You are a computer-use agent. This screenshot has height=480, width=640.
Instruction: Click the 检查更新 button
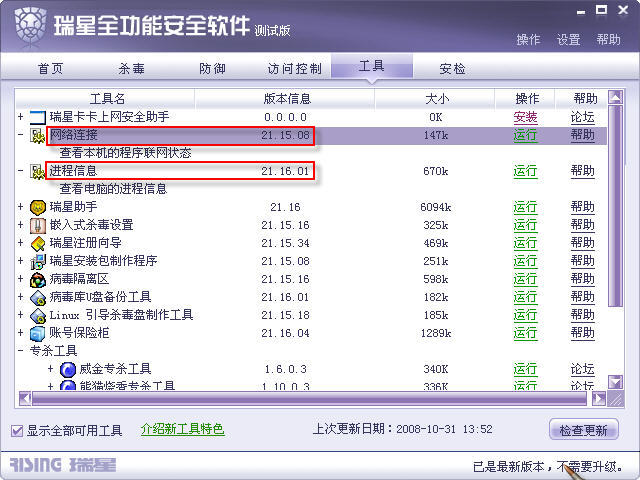pos(584,430)
